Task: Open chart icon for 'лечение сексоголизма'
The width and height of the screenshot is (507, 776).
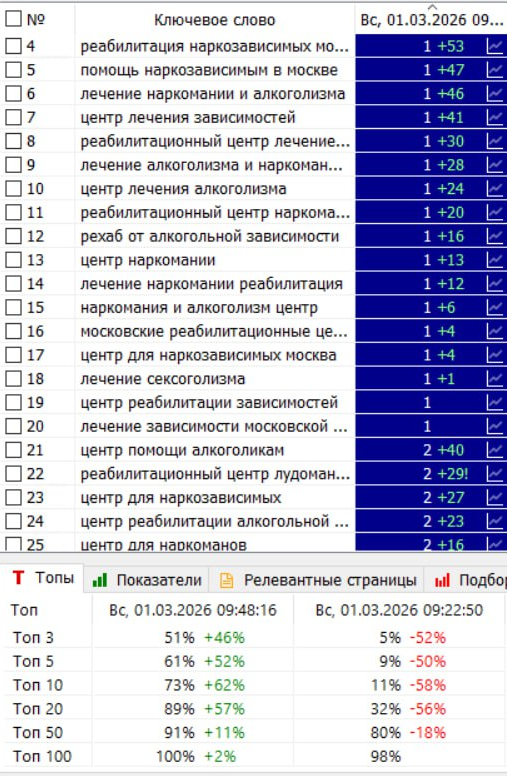Action: pyautogui.click(x=495, y=379)
